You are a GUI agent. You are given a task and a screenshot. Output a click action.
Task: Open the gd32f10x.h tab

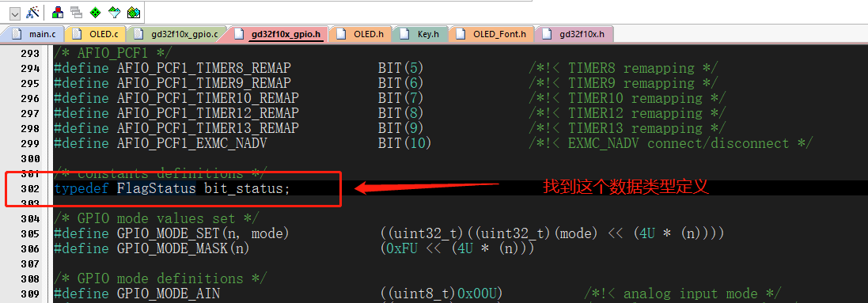(x=574, y=34)
